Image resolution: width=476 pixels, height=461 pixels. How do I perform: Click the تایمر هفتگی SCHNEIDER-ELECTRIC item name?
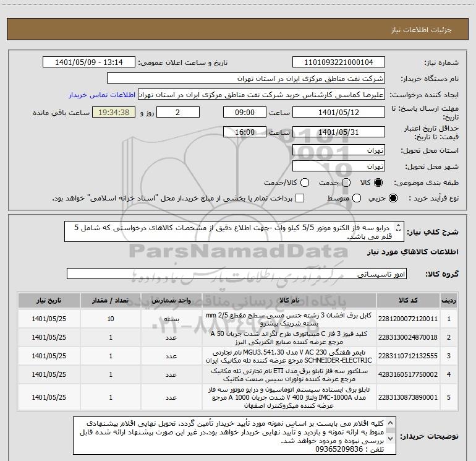pyautogui.click(x=289, y=356)
